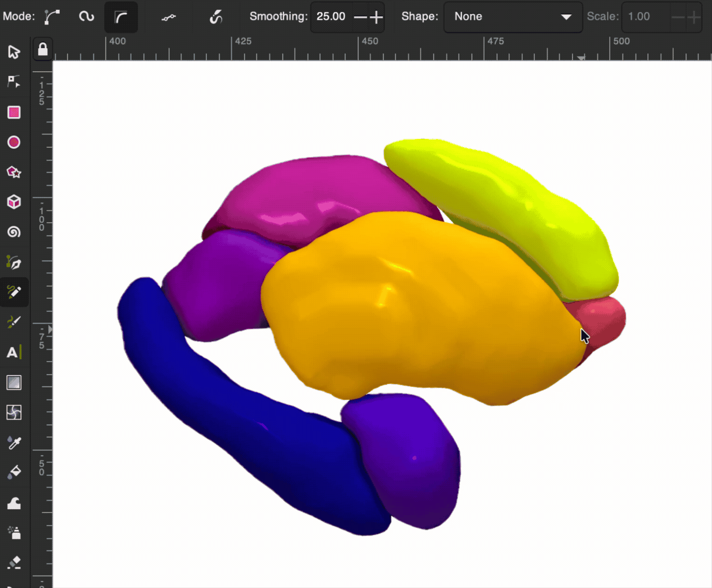Open the Shape dropdown showing None
The image size is (712, 588).
513,17
